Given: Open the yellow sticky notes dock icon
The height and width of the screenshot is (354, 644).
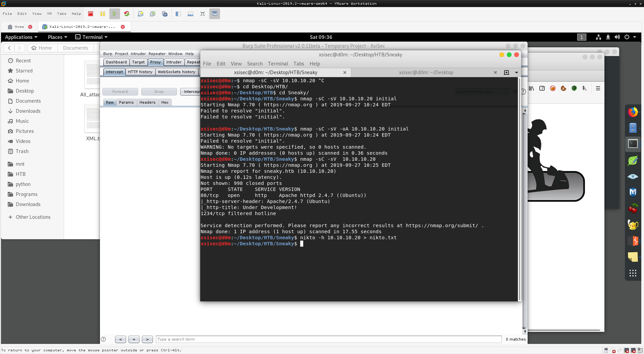Looking at the screenshot, I should coord(633,257).
